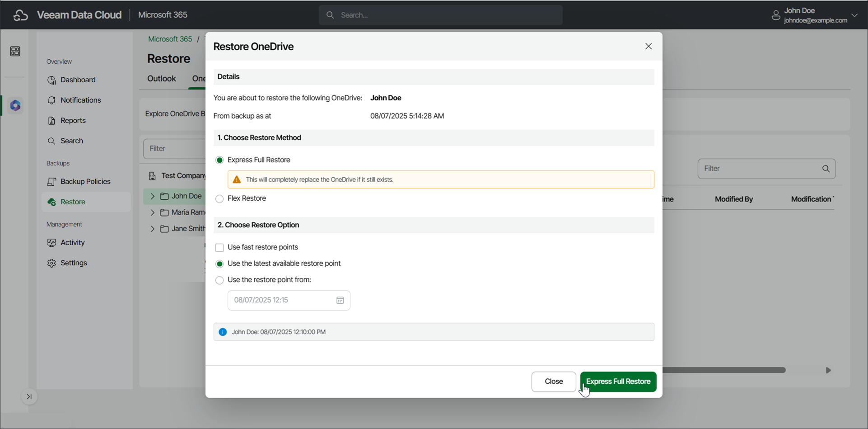Click the Reports document icon
868x429 pixels.
point(51,121)
